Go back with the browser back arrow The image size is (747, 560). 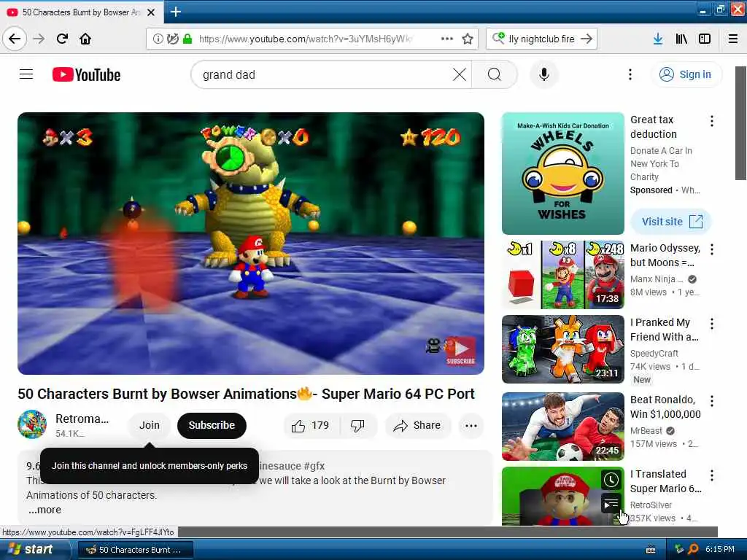15,39
